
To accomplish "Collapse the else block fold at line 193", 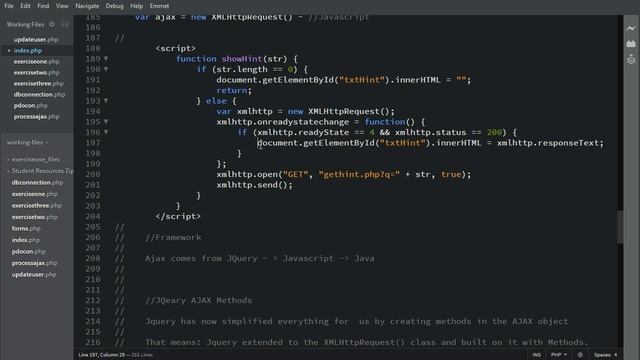I will (106, 101).
